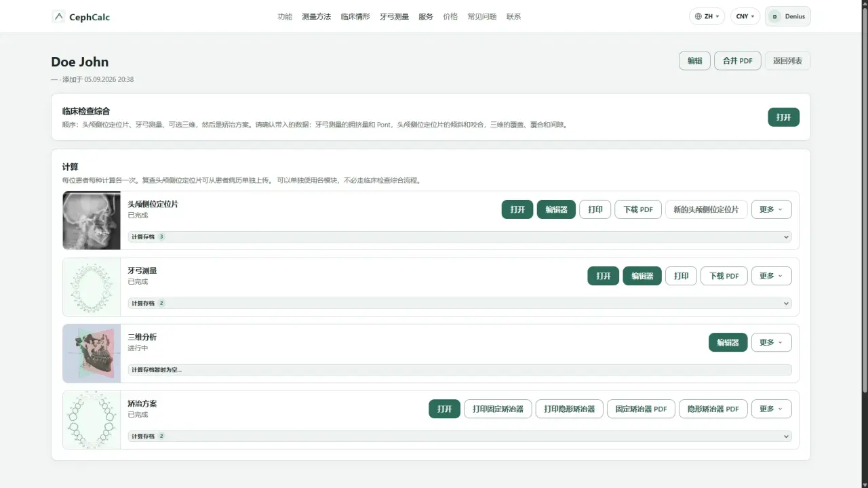Open 更多 dropdown in 牙弓测量 row

[771, 276]
